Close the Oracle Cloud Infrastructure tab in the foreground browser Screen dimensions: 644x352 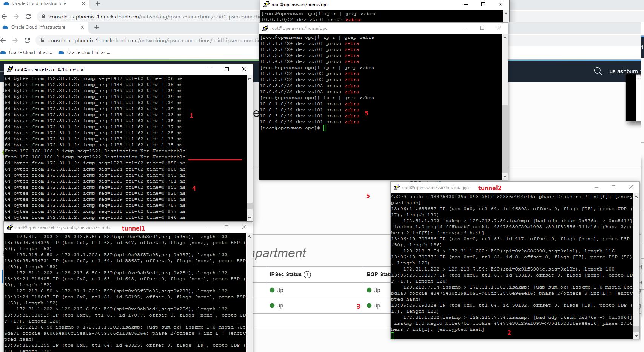(82, 27)
